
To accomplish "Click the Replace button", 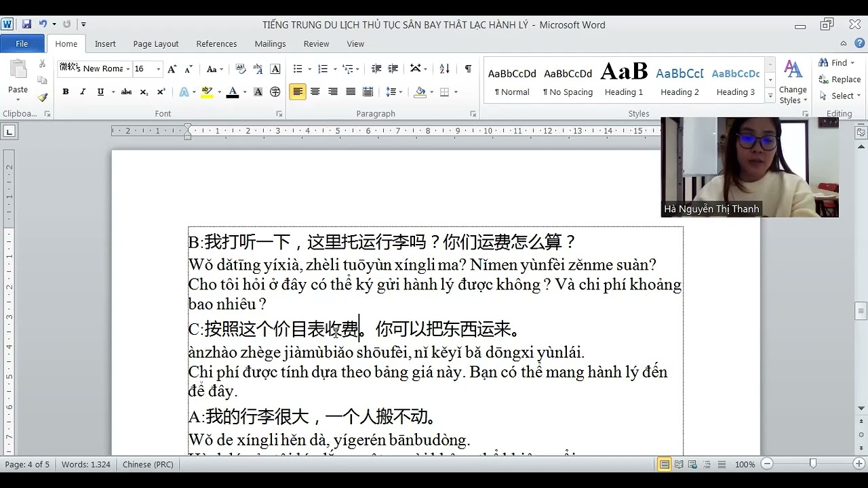I will pos(840,79).
